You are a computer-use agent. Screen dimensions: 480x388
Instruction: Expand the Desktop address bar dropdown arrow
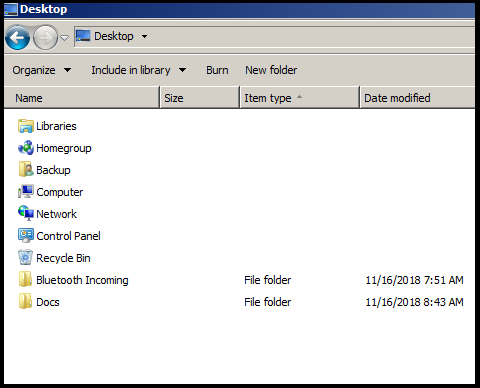pyautogui.click(x=144, y=36)
